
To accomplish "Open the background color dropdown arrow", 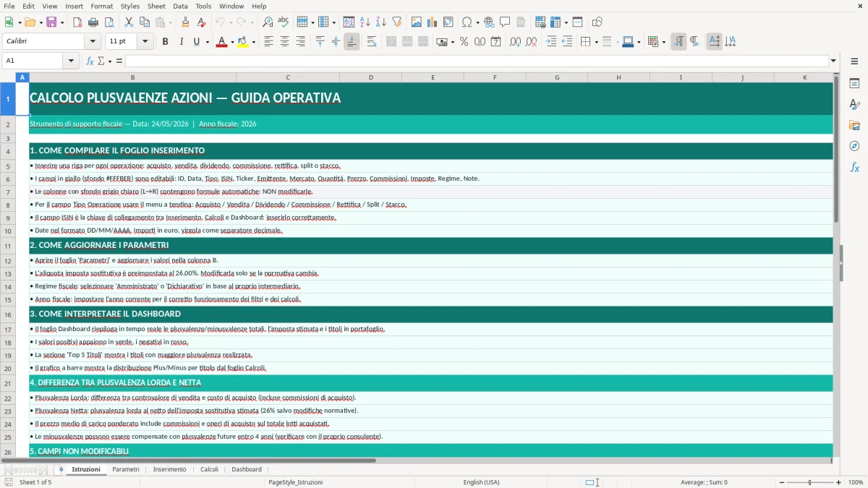I will pos(253,42).
